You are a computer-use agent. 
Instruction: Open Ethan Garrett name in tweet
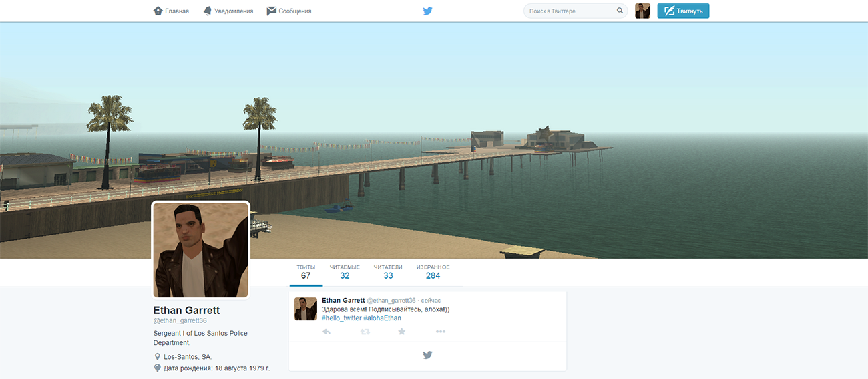coord(343,301)
